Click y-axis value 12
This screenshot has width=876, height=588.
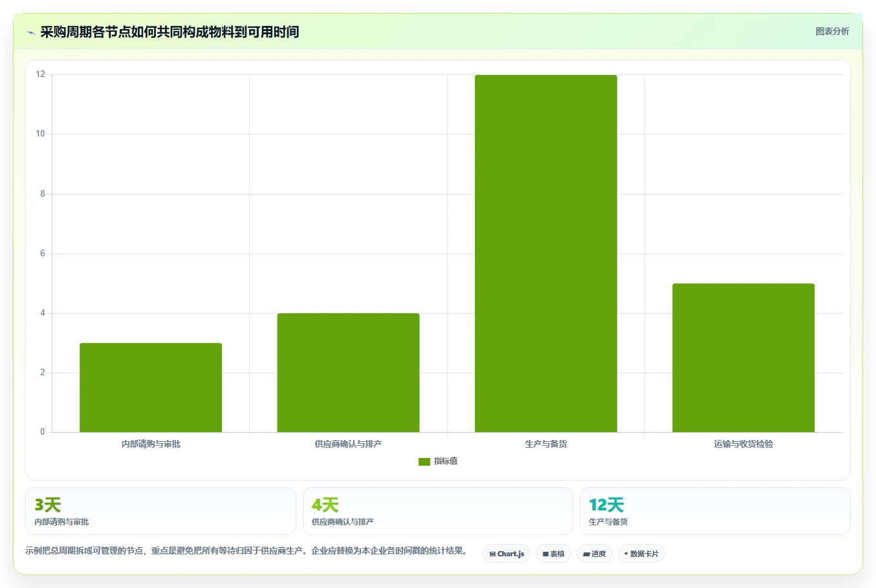tap(41, 74)
